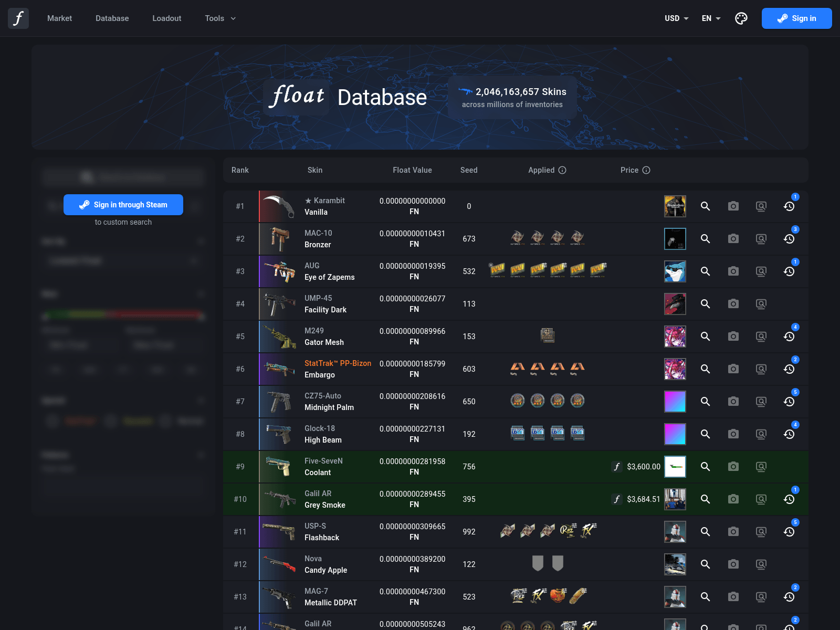Viewport: 840px width, 630px height.
Task: Click the Applied column info icon
Action: pyautogui.click(x=562, y=170)
